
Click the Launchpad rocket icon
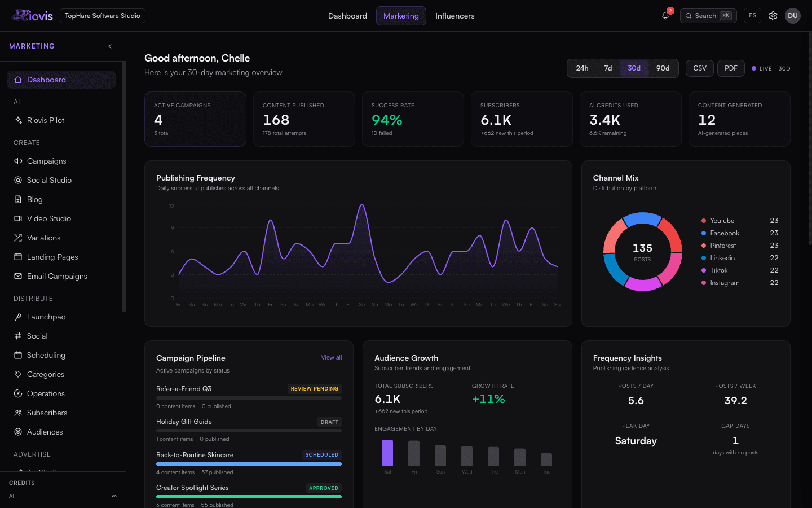(18, 317)
